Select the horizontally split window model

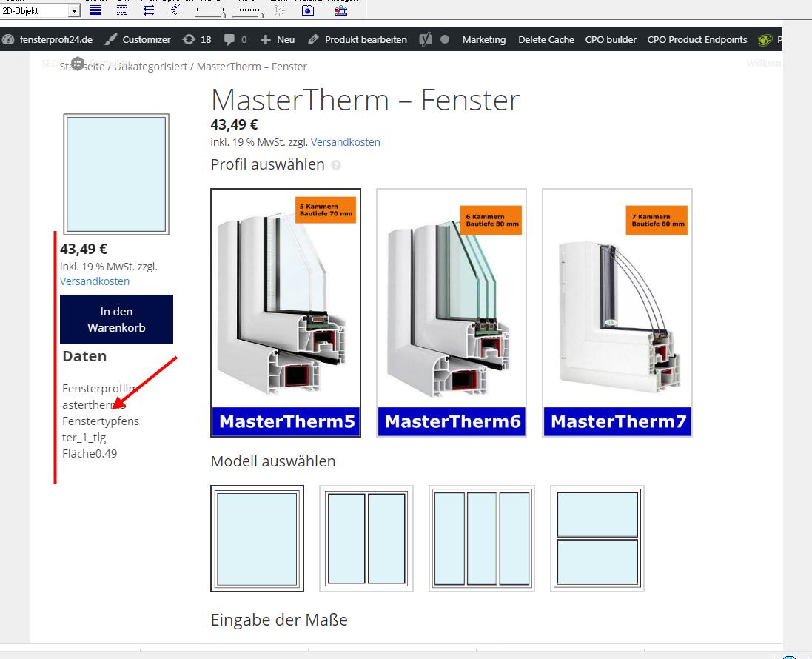[597, 539]
